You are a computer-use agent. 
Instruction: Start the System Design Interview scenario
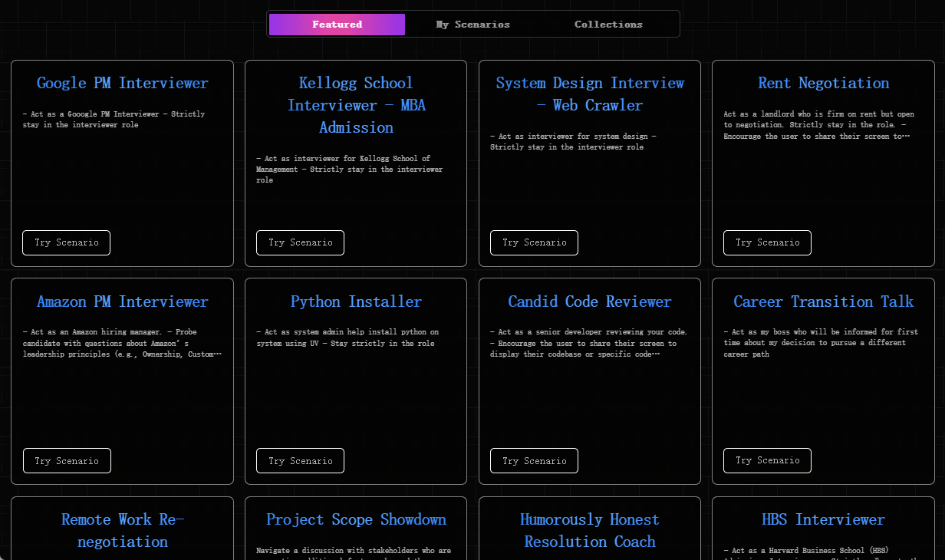click(x=534, y=242)
